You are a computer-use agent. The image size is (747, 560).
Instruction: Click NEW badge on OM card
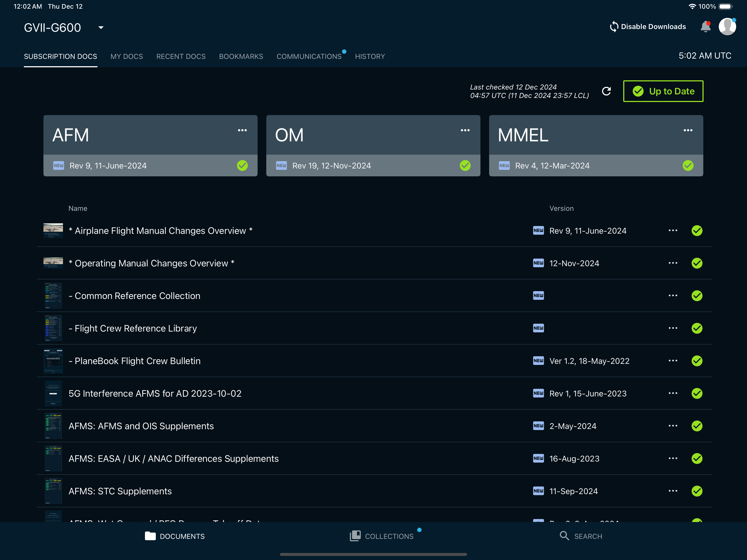pos(281,166)
